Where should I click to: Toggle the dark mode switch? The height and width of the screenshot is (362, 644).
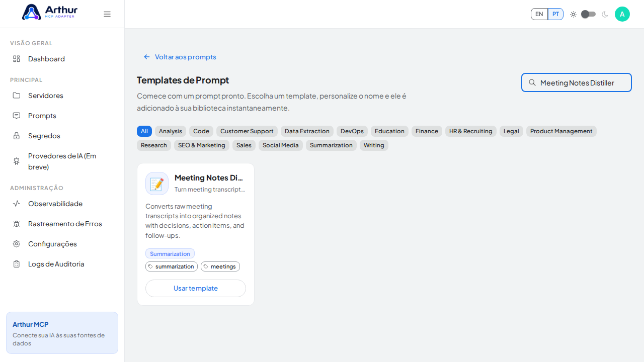point(588,14)
